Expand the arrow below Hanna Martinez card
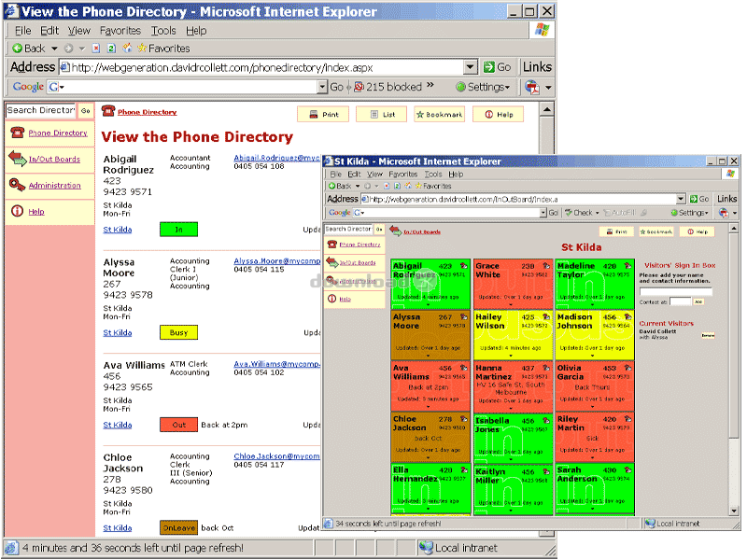 [x=511, y=407]
